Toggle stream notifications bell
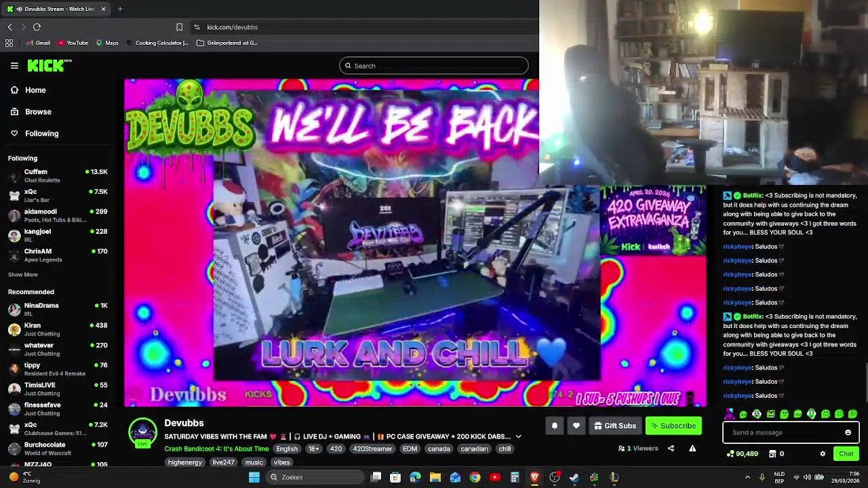The width and height of the screenshot is (868, 488). 554,426
